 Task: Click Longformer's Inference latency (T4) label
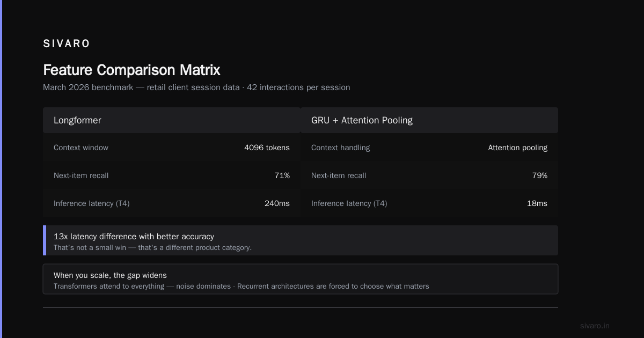click(92, 203)
